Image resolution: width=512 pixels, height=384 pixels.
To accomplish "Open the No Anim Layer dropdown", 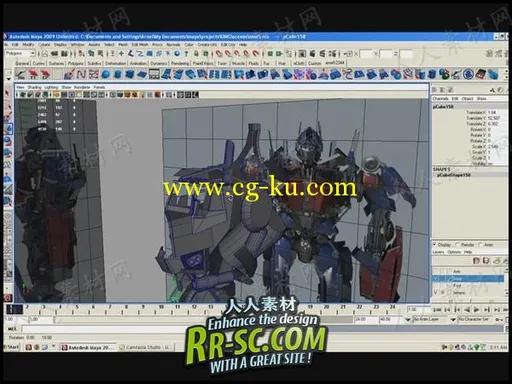I will click(408, 319).
